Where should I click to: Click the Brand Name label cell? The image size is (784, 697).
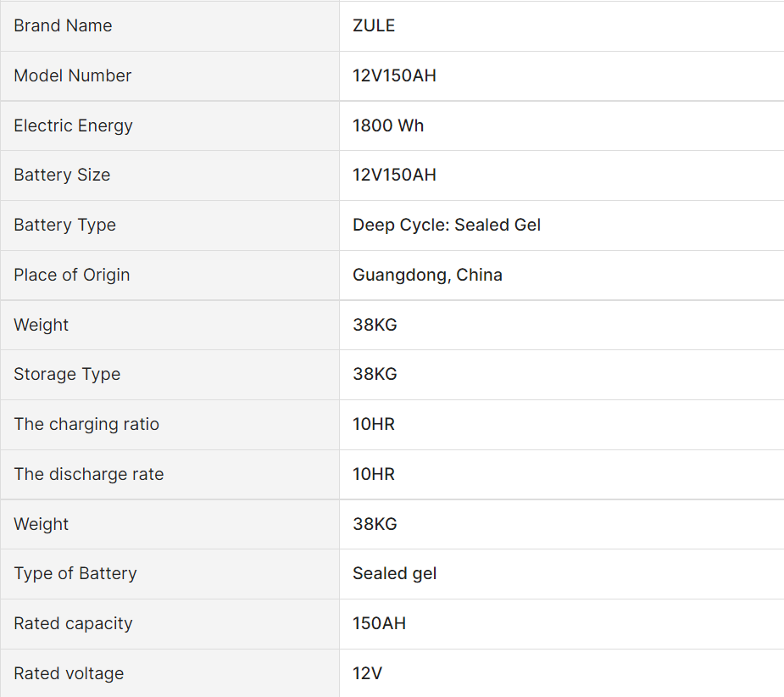click(63, 25)
